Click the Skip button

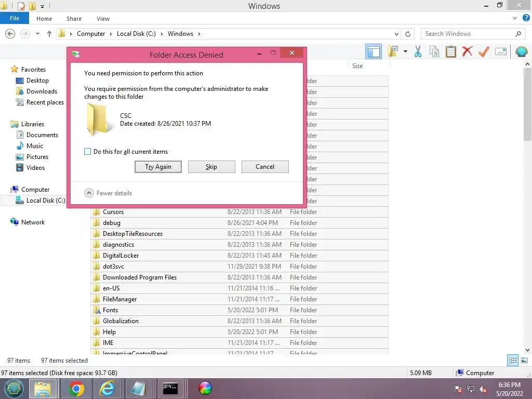[211, 167]
